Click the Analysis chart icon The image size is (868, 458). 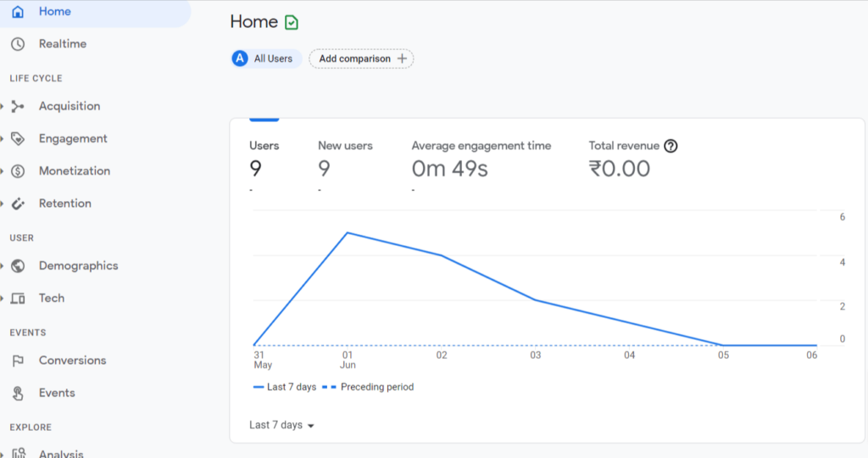[19, 453]
